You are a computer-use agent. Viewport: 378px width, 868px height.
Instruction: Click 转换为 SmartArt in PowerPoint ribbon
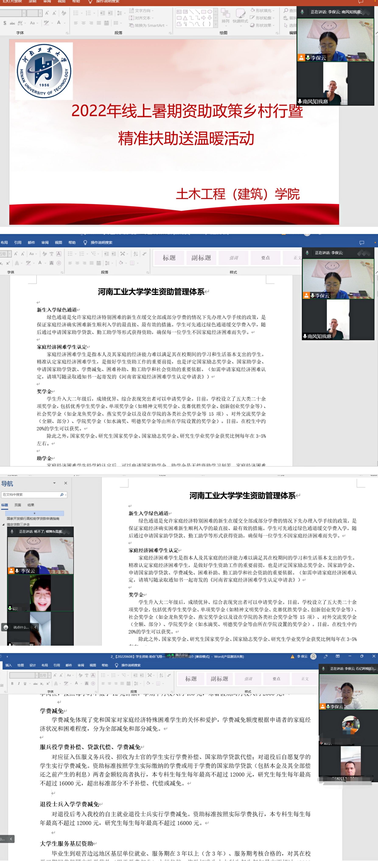point(148,25)
